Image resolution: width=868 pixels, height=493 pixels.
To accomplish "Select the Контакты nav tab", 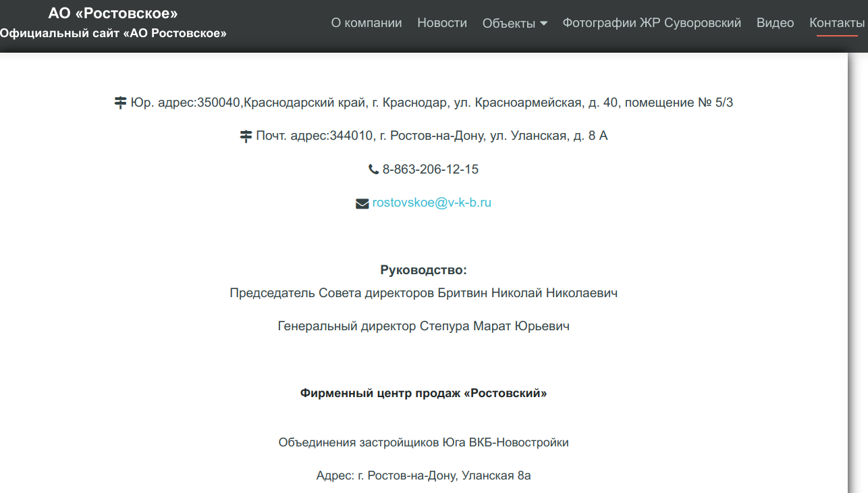I will (x=837, y=23).
